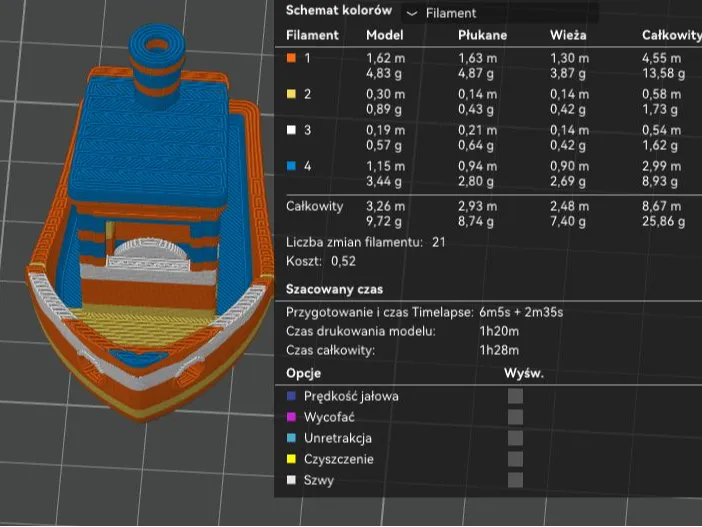The image size is (702, 527).
Task: Click the Schemat kolorów label
Action: tap(339, 10)
